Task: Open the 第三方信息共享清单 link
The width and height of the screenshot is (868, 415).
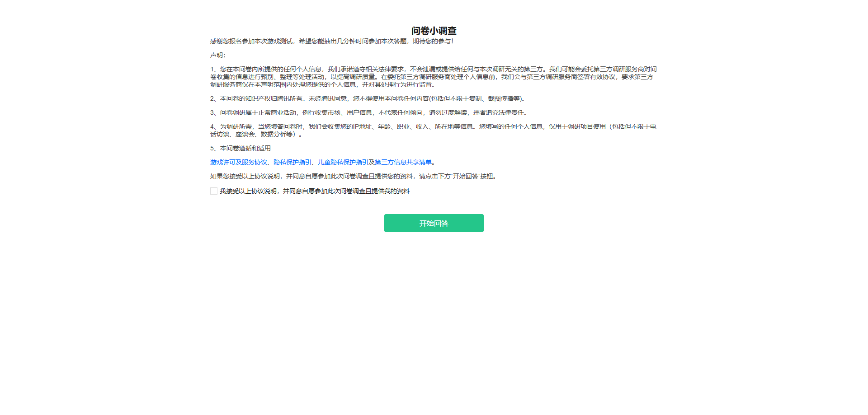Action: click(x=403, y=163)
